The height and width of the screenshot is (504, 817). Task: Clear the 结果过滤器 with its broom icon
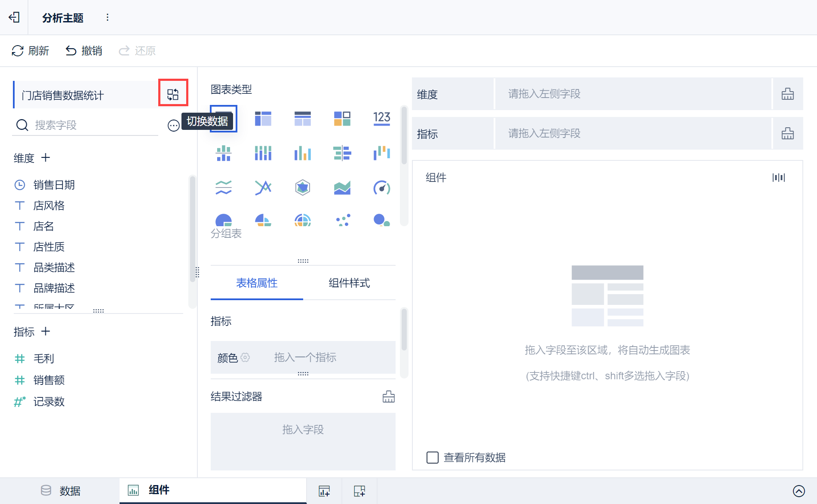[x=389, y=396]
